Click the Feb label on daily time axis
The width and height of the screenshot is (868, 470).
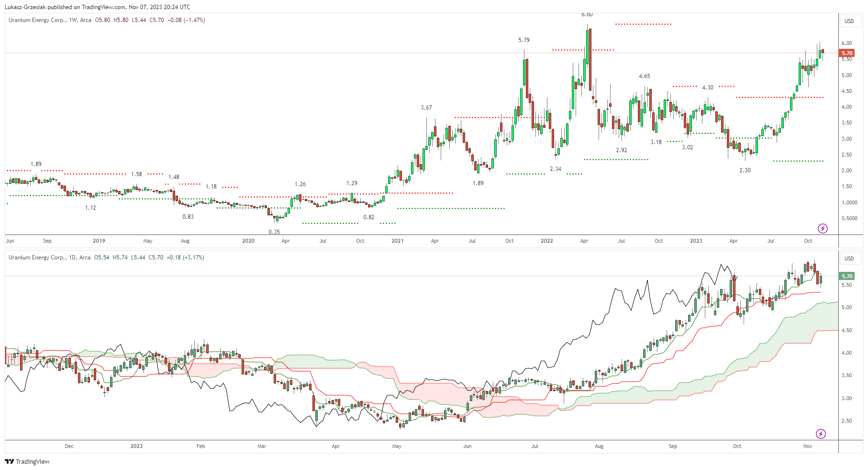(x=200, y=446)
